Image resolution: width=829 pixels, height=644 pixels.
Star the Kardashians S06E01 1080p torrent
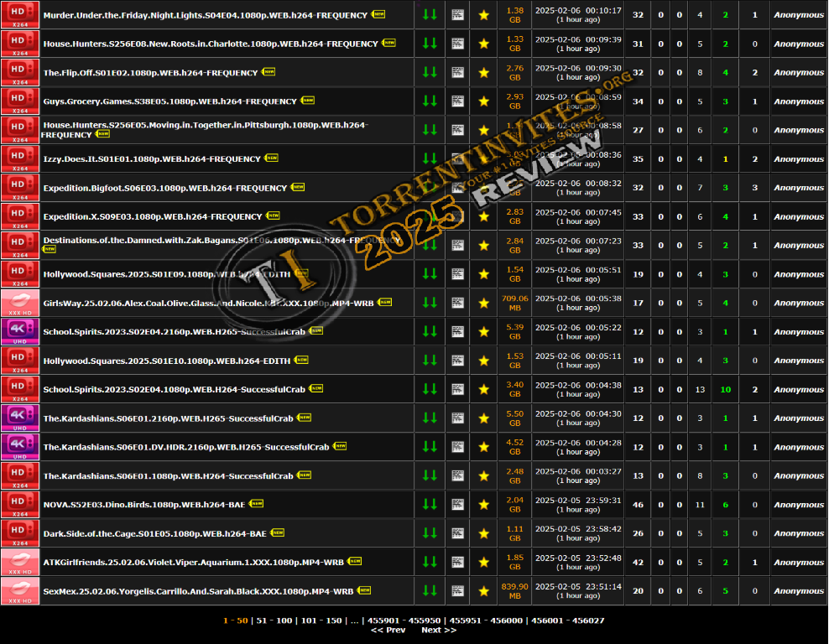(x=483, y=475)
